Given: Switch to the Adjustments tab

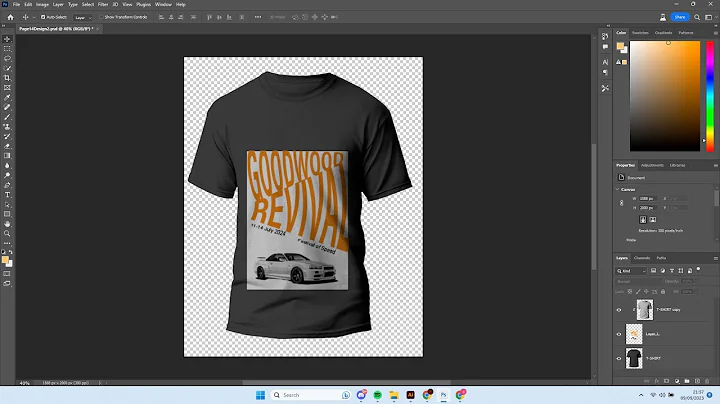Looking at the screenshot, I should [x=652, y=165].
